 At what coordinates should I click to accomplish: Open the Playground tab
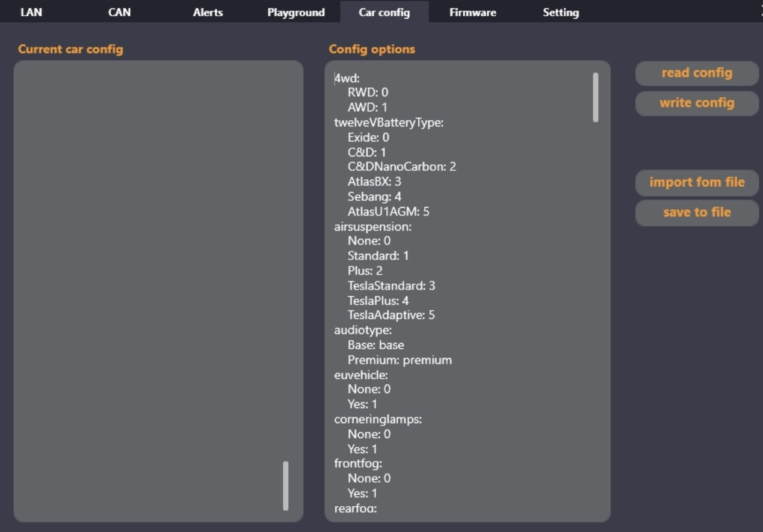point(295,12)
